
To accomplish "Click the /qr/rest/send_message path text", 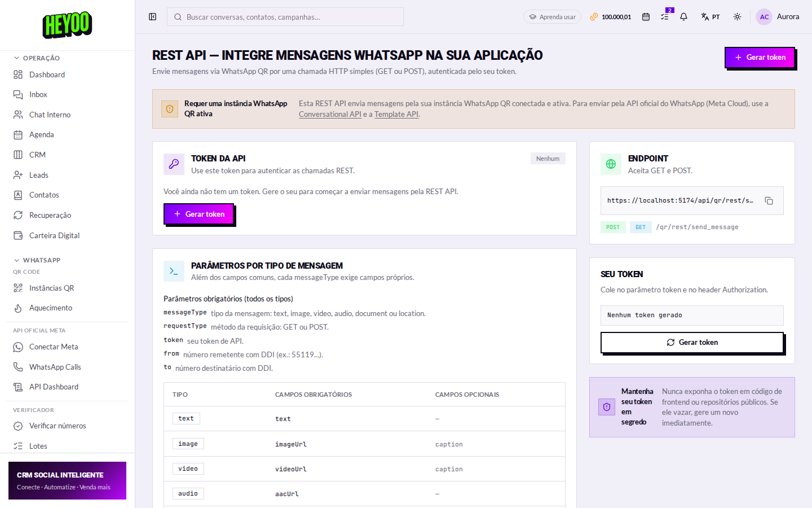I will [697, 227].
